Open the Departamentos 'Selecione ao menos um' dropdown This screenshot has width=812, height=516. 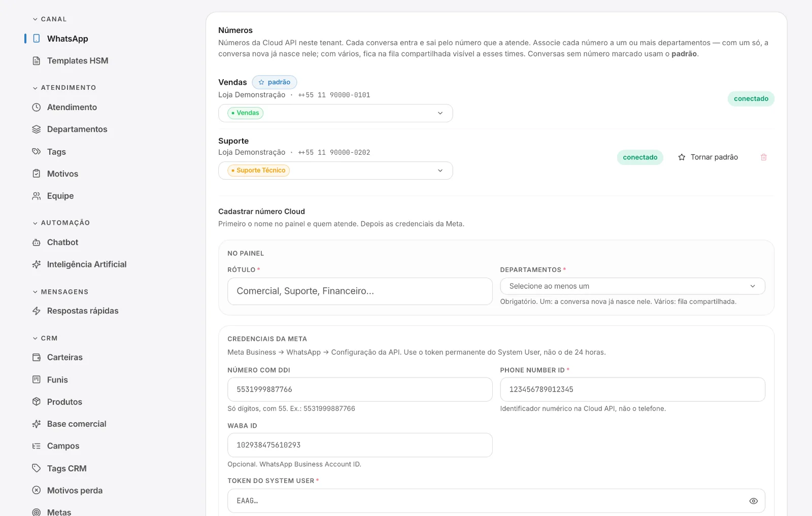coord(632,286)
